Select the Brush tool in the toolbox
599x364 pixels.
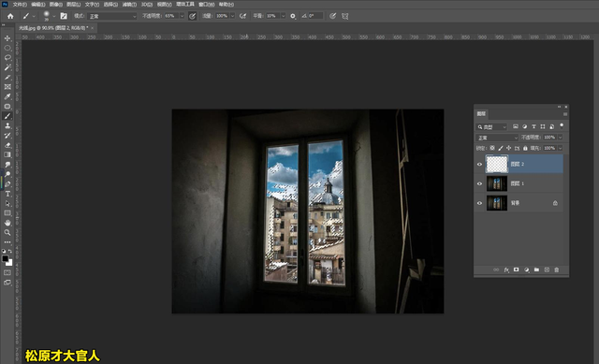(7, 116)
